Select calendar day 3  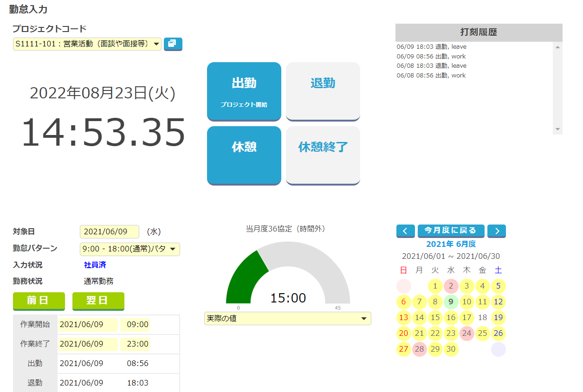[467, 286]
